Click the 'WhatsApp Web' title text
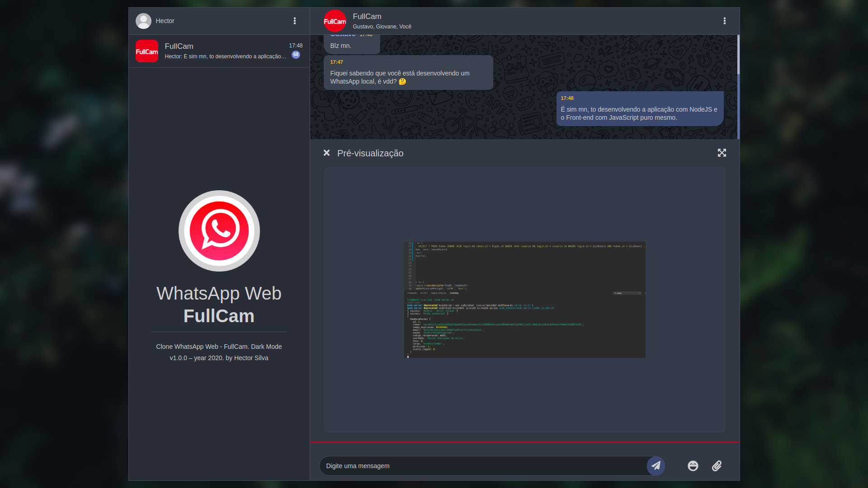This screenshot has height=488, width=868. tap(219, 293)
